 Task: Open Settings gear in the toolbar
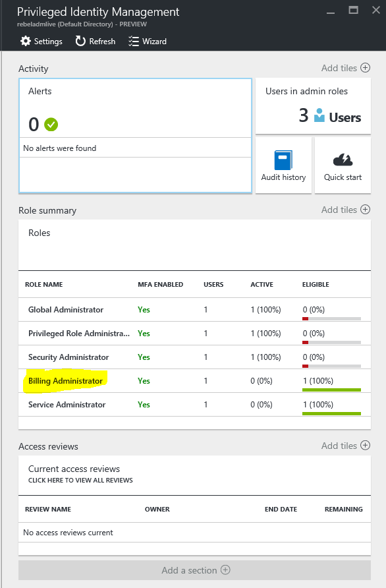point(26,42)
